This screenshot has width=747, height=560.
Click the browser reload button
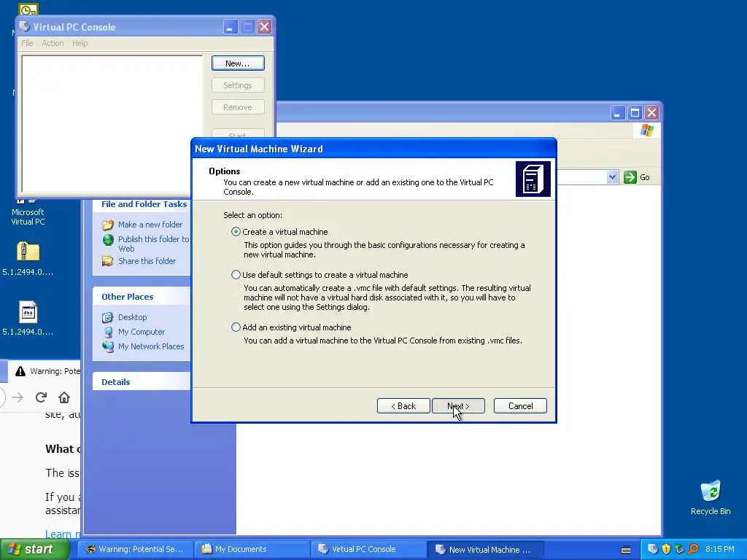(41, 397)
